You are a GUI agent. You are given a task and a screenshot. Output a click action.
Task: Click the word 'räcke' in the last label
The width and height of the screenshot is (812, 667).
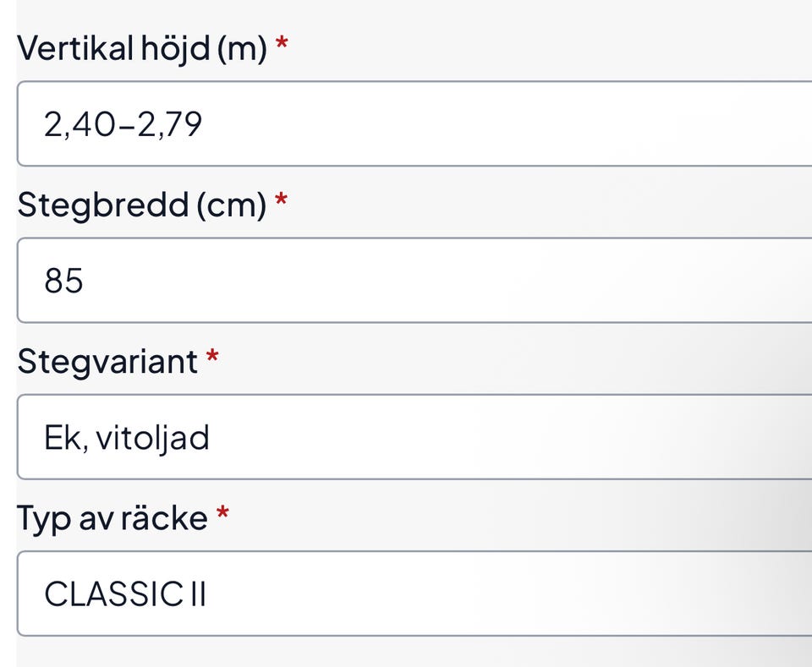163,517
